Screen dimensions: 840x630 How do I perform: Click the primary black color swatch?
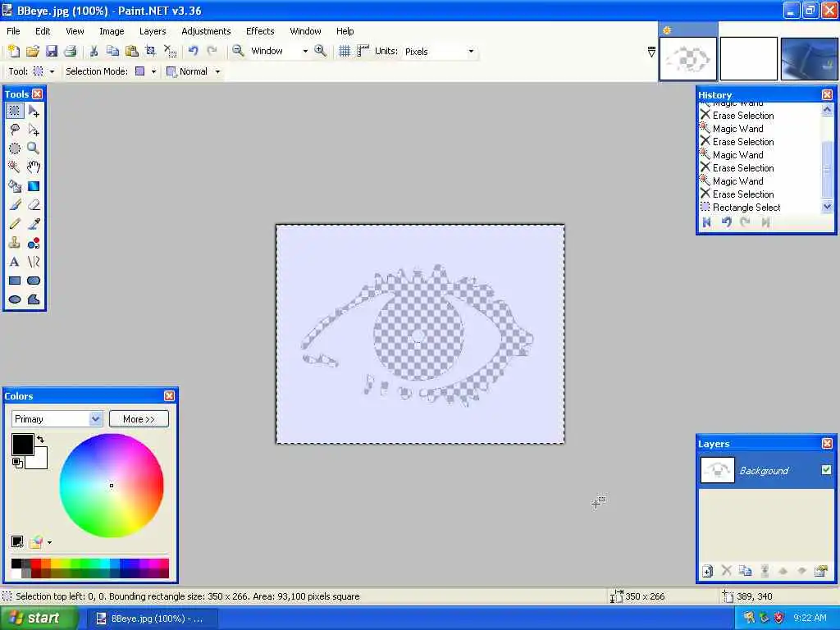click(22, 445)
